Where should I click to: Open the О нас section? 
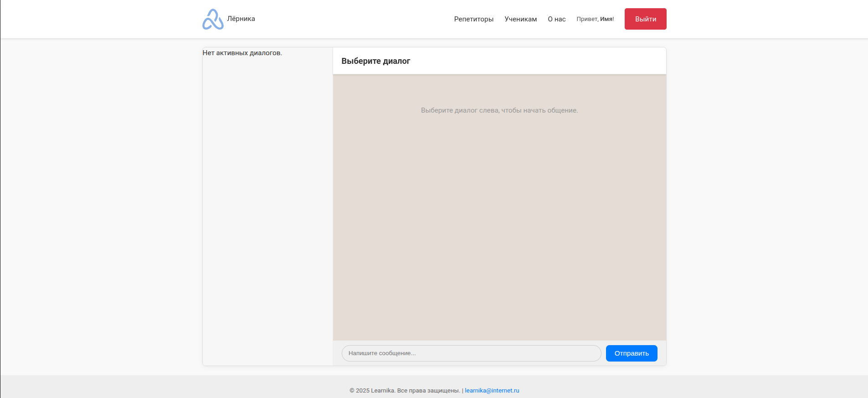(556, 19)
